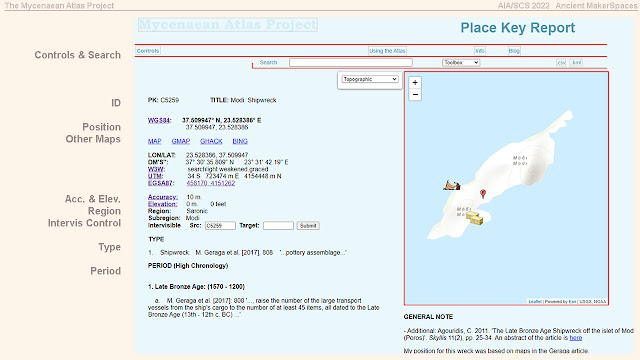Click the Esri attribution link

572,302
